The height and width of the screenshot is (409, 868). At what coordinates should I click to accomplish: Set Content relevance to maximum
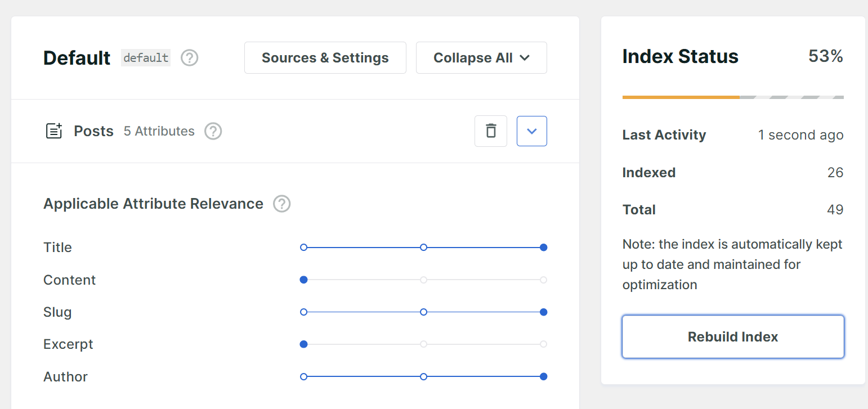[543, 280]
